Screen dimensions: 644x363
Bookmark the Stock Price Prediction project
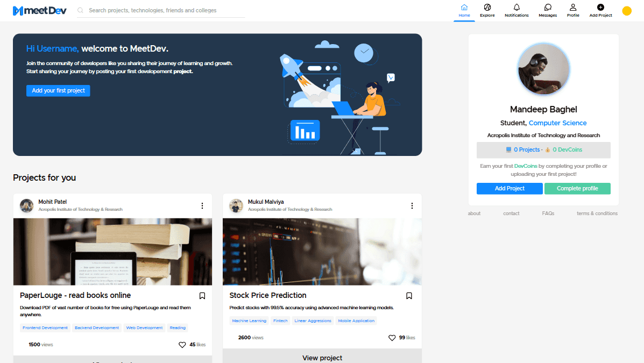[409, 296]
